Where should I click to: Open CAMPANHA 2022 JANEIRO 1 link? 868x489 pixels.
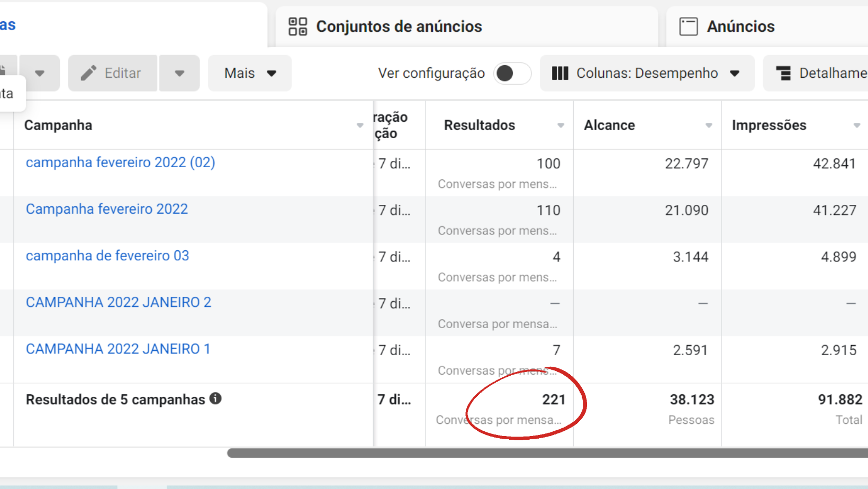118,349
